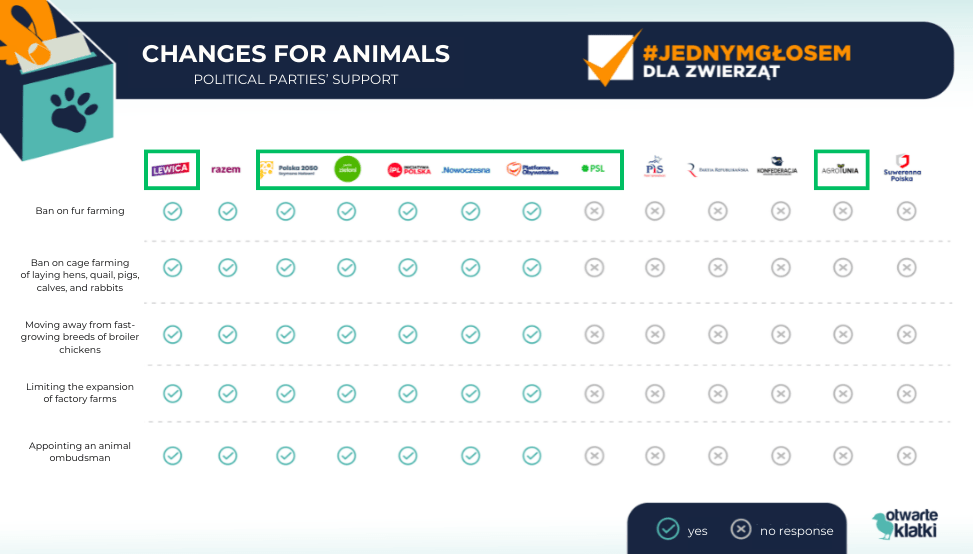Click PSL's no-response mark for fur farming
Viewport: 973px width, 554px height.
pos(594,212)
